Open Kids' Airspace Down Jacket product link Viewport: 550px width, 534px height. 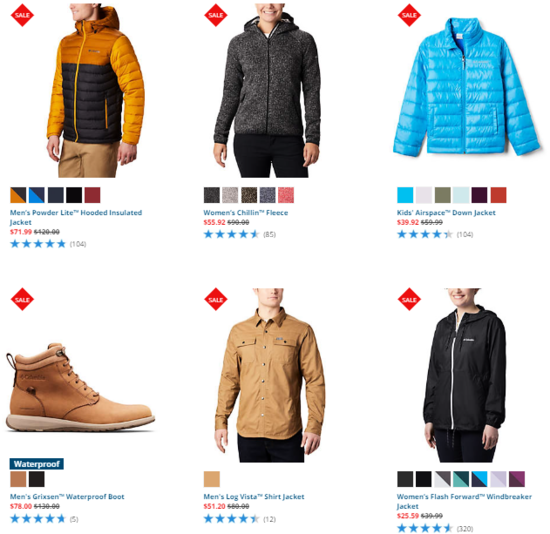[446, 213]
